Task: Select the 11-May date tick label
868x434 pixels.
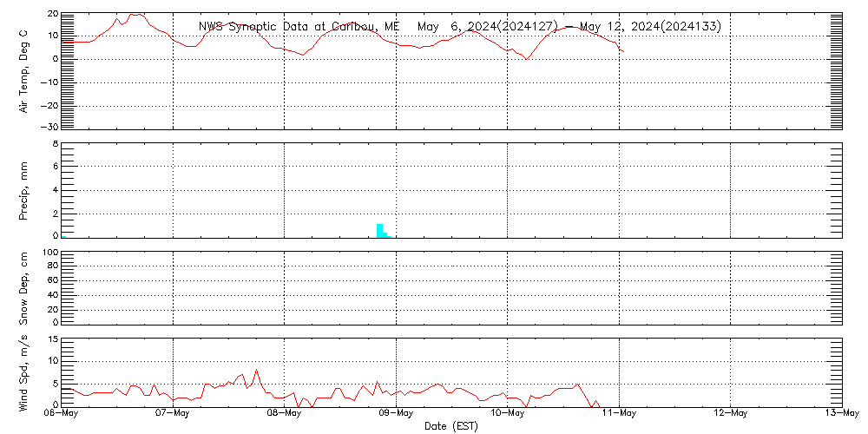Action: click(x=620, y=414)
